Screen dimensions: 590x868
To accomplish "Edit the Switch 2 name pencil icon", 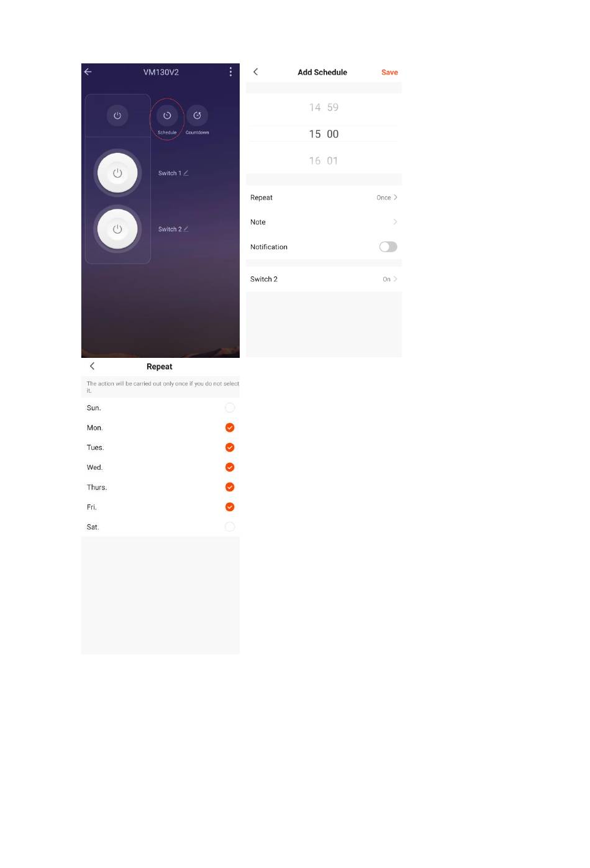I will (x=186, y=229).
